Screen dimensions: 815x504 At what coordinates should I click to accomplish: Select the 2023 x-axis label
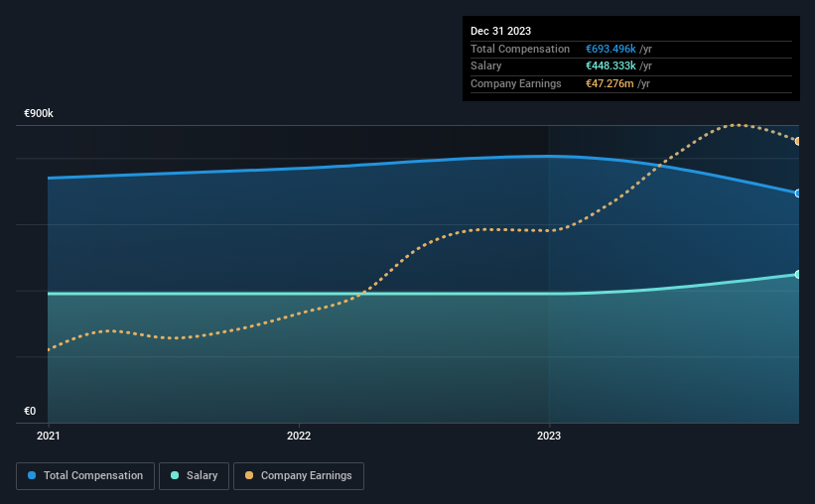click(x=549, y=436)
